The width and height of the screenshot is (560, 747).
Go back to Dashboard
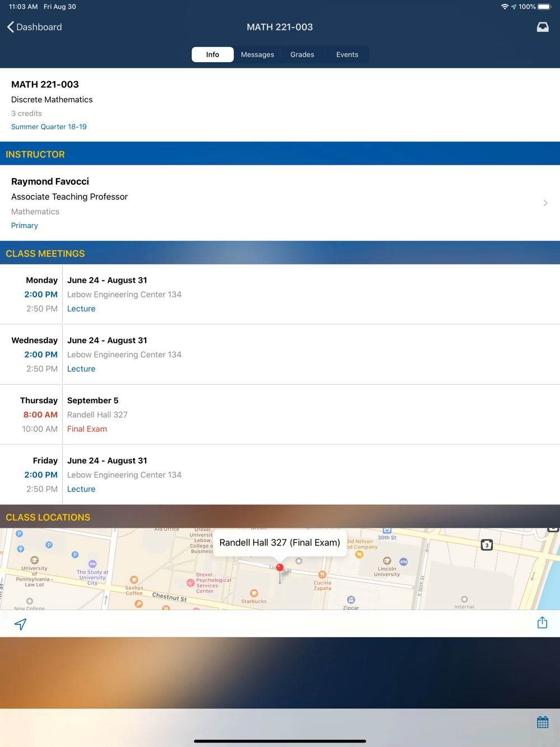[34, 27]
